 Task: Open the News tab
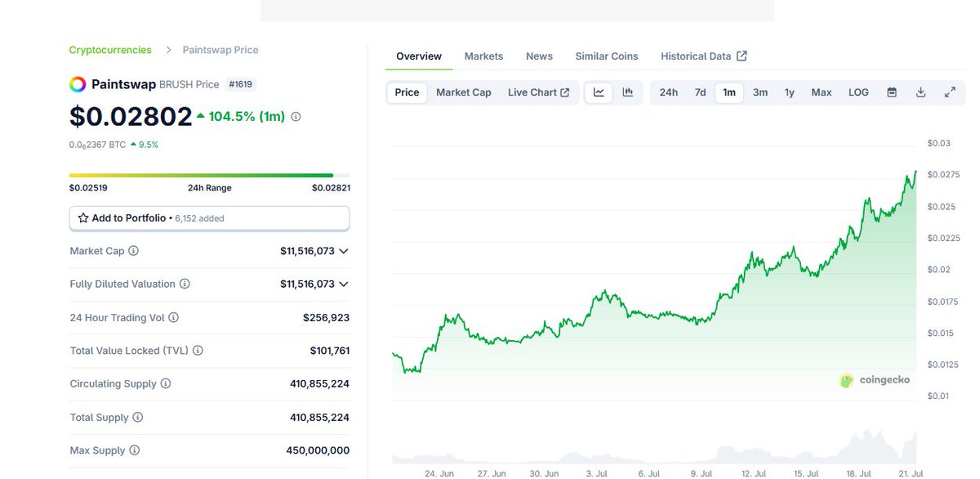pyautogui.click(x=539, y=56)
